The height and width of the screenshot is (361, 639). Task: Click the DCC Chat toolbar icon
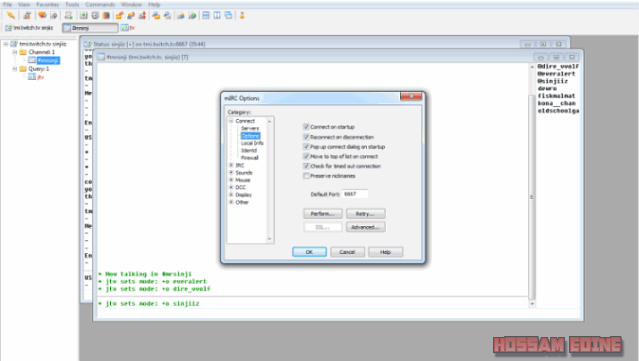[x=131, y=15]
